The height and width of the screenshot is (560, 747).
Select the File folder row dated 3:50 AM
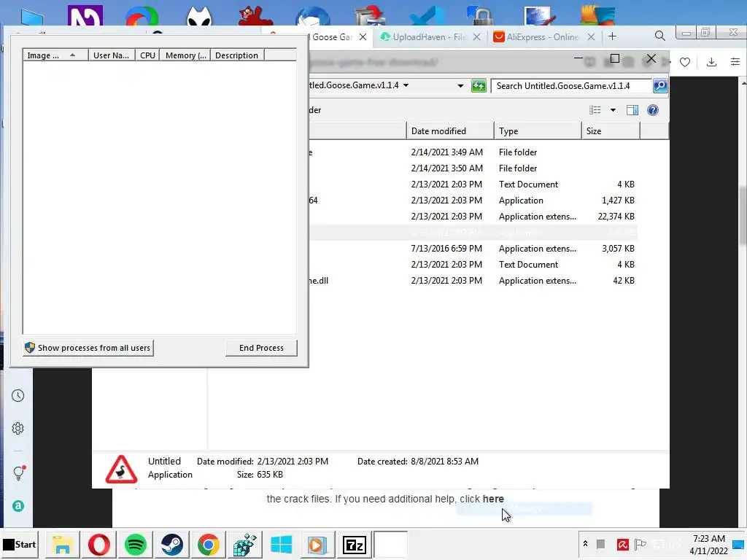[473, 168]
